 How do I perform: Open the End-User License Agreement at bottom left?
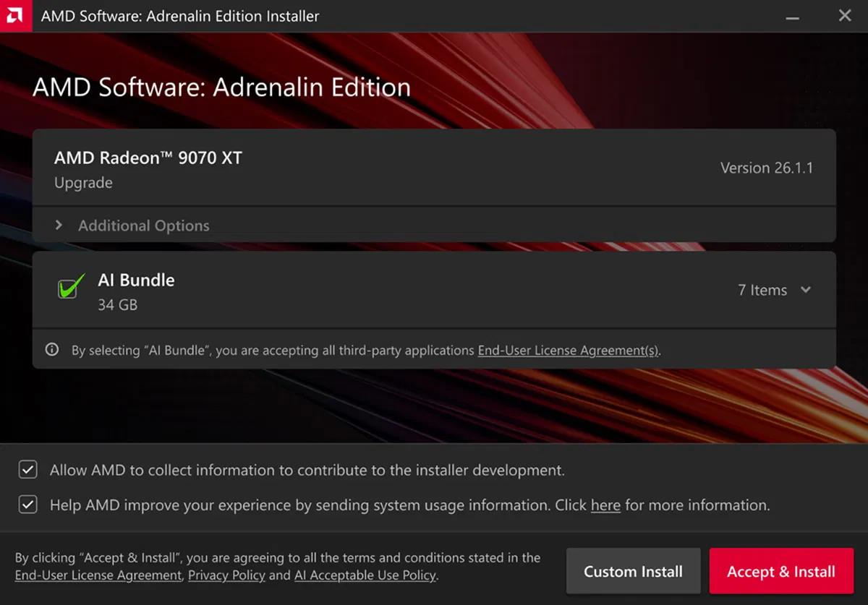[97, 575]
